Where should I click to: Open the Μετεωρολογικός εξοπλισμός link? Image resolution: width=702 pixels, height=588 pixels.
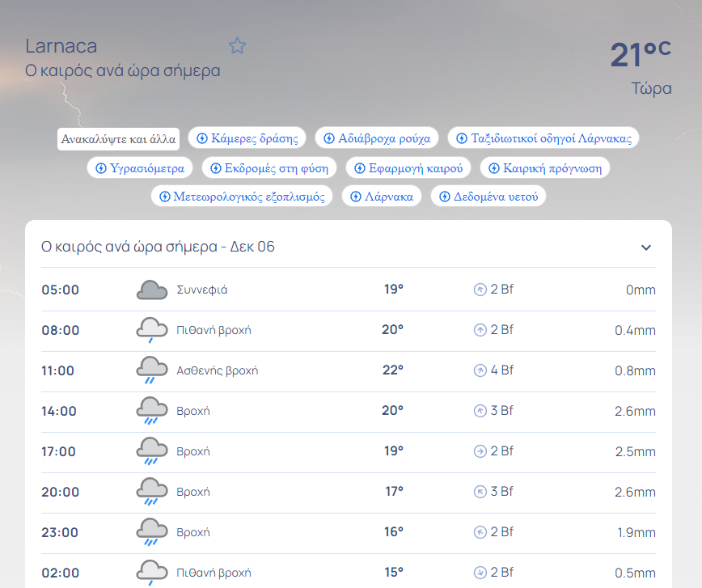242,197
